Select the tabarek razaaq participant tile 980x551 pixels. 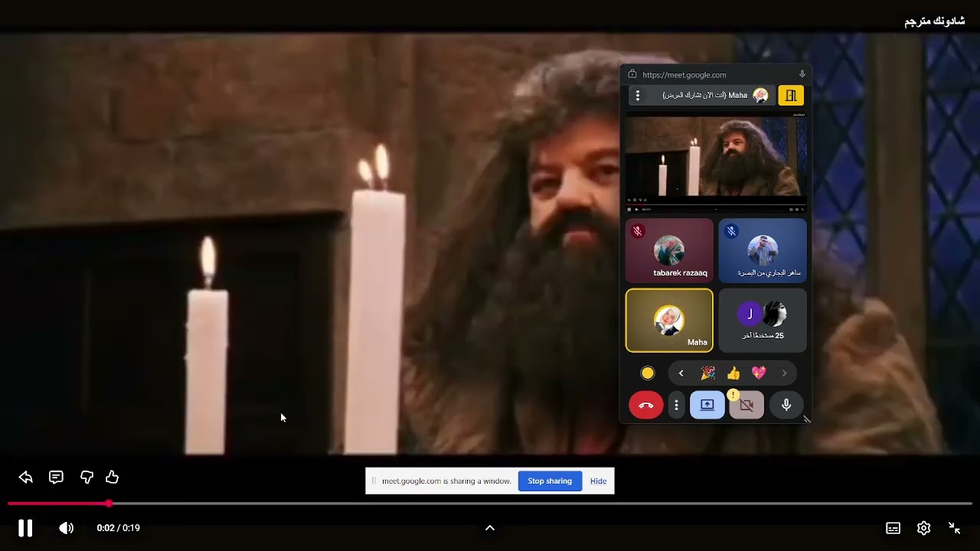click(x=669, y=250)
